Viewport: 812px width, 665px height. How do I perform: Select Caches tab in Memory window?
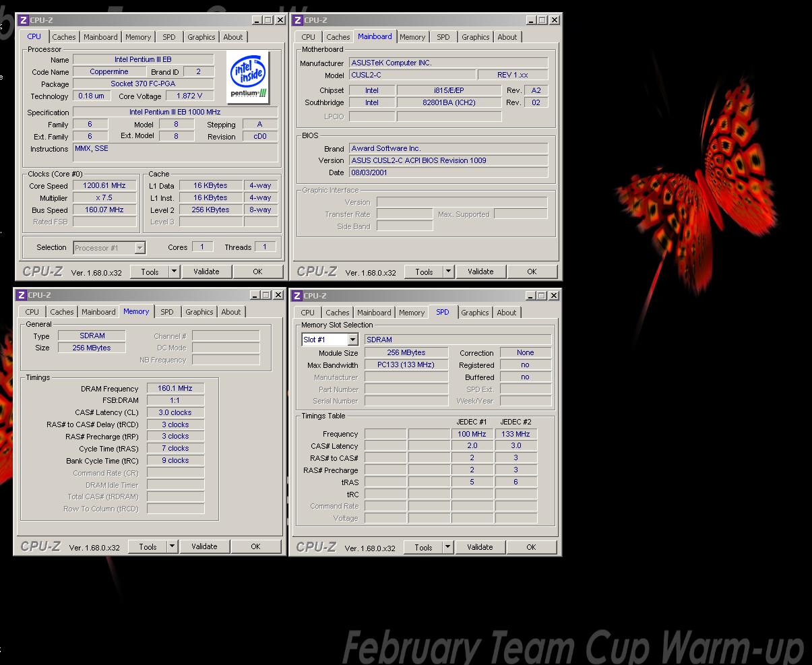[x=62, y=312]
